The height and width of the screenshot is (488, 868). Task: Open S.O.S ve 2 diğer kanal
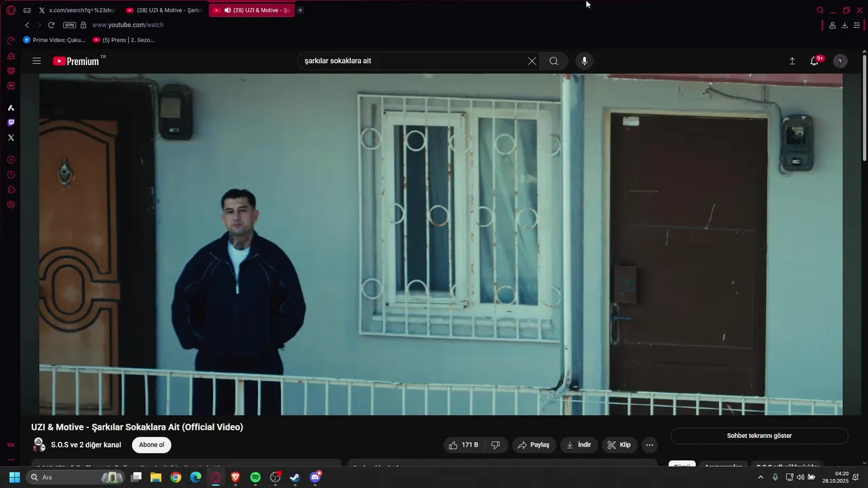coord(86,445)
